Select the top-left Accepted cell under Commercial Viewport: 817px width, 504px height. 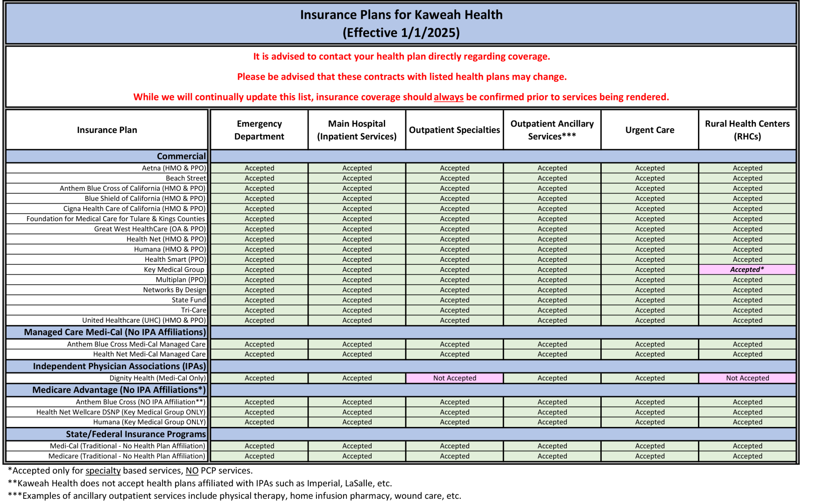(x=260, y=168)
